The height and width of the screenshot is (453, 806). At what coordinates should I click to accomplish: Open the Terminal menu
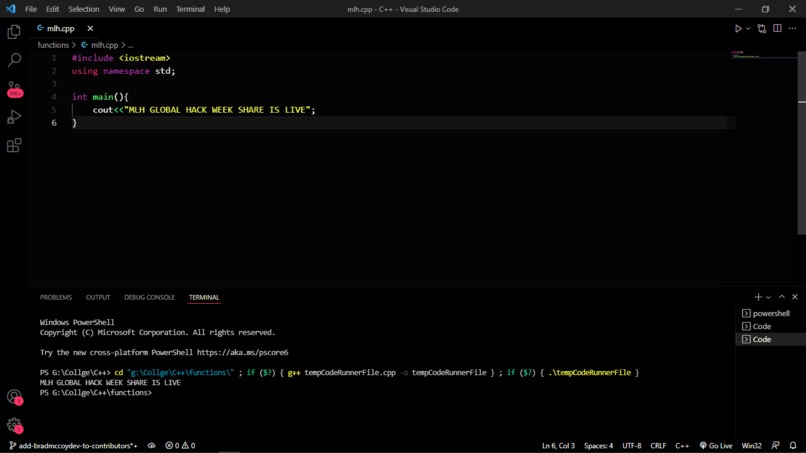[x=190, y=9]
